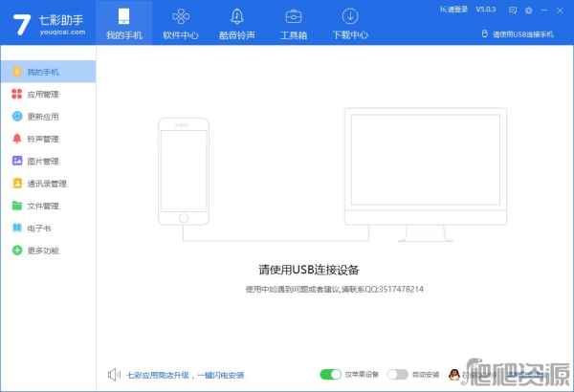Click the hi,请登录 login link

(x=454, y=10)
